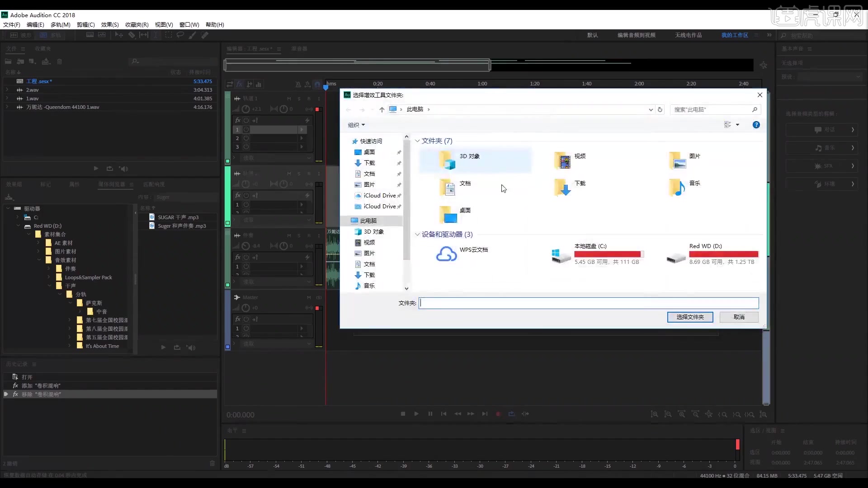Select the 音乐 folder in main pane
The width and height of the screenshot is (868, 488).
click(694, 183)
